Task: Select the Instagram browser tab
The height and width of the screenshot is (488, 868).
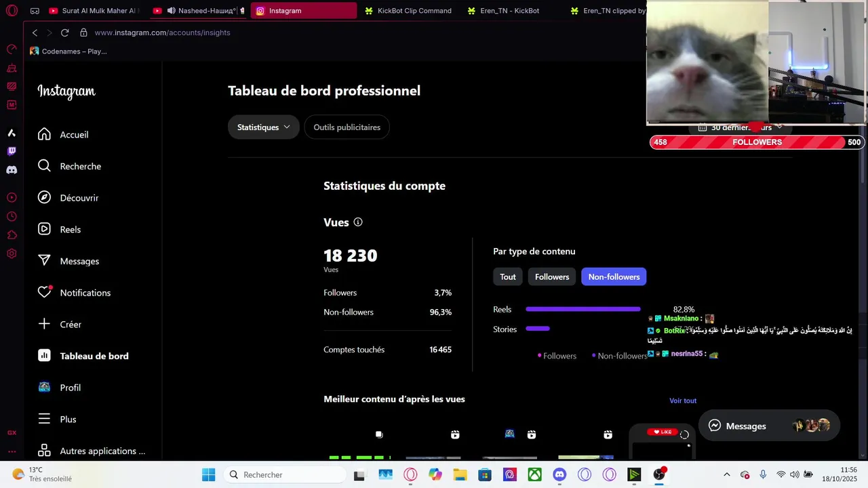Action: coord(304,11)
